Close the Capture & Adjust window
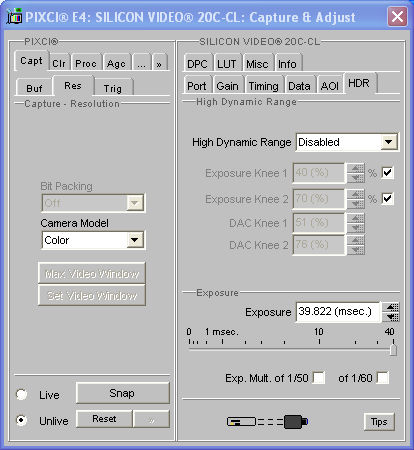 point(397,16)
